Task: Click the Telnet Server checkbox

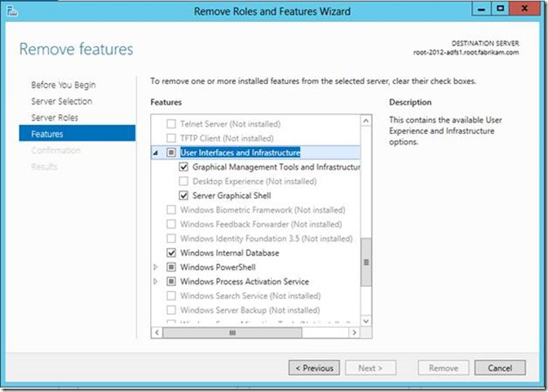Action: pos(171,124)
